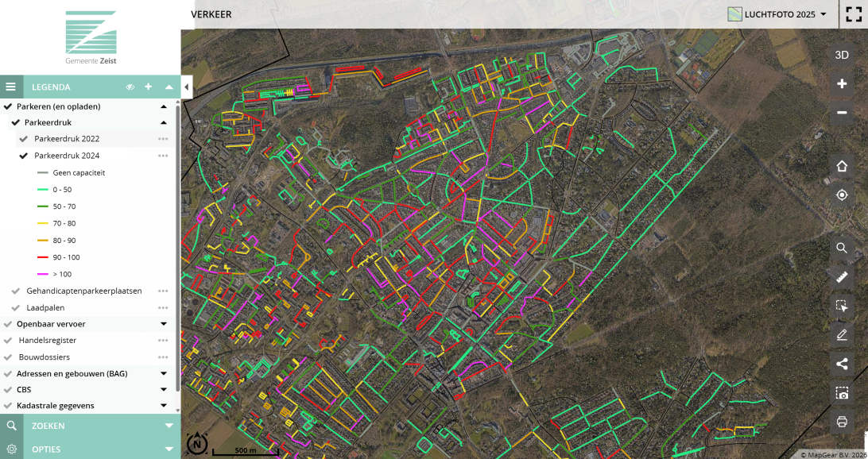Toggle the Parkeerdruk group checkmark
This screenshot has height=459, width=868.
coord(16,122)
